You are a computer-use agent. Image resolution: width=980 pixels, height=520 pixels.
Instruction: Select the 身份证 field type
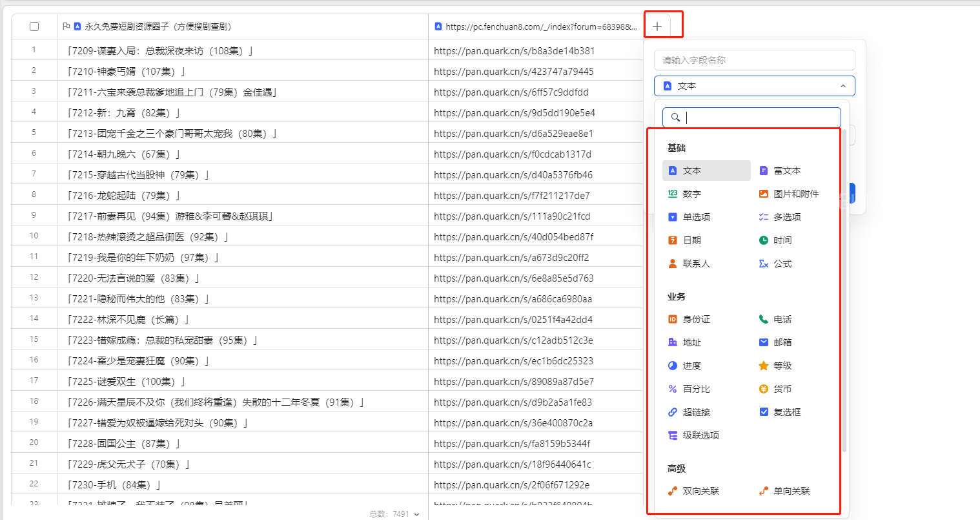[689, 319]
